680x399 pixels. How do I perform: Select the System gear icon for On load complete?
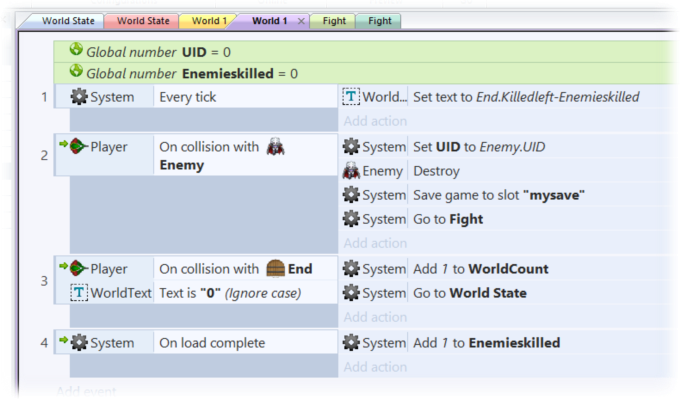tap(79, 343)
